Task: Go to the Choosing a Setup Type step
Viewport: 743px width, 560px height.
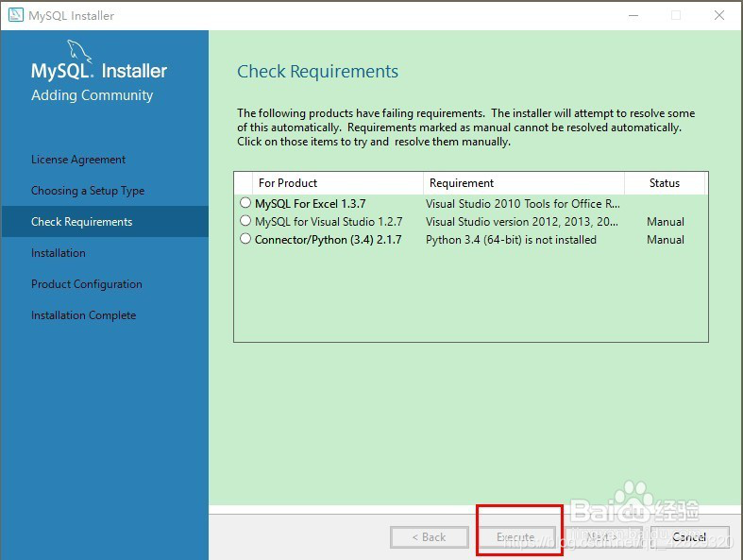Action: (88, 191)
